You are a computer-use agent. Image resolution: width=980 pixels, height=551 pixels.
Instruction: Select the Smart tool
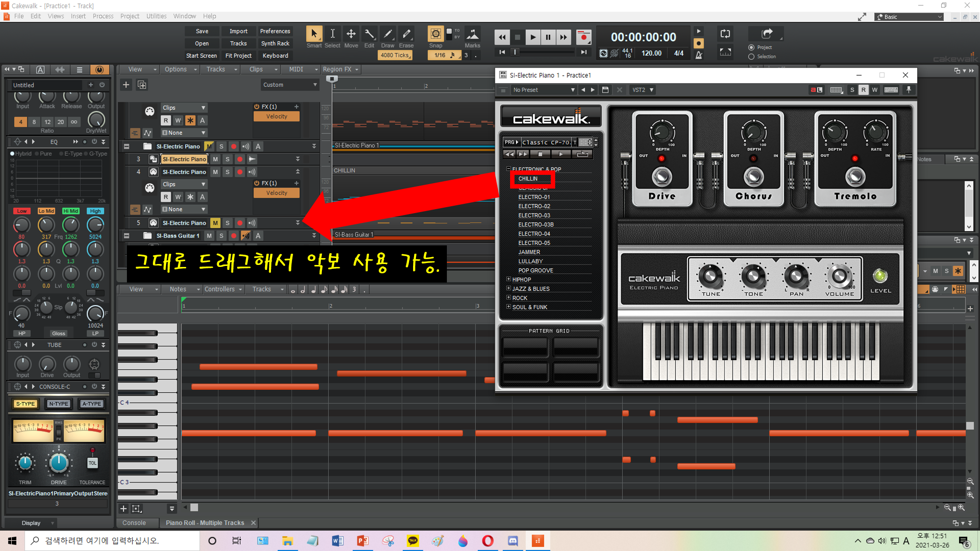coord(314,34)
